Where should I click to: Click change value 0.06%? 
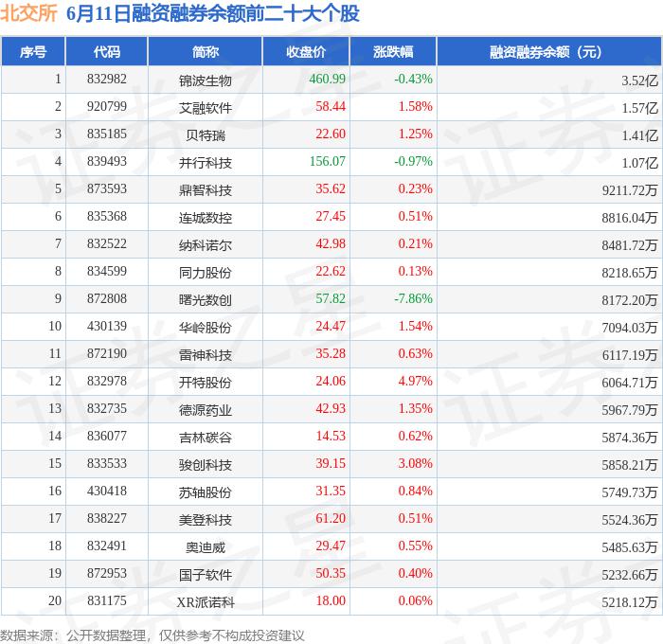(x=415, y=601)
